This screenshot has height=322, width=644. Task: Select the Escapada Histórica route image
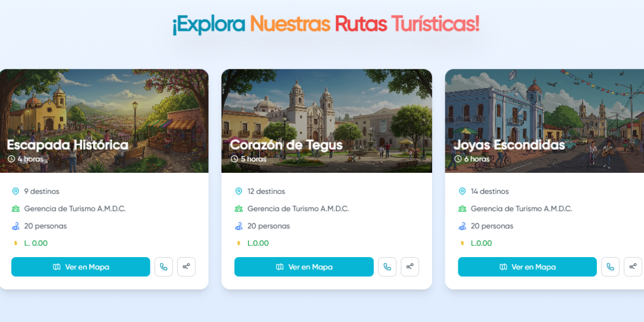click(104, 121)
